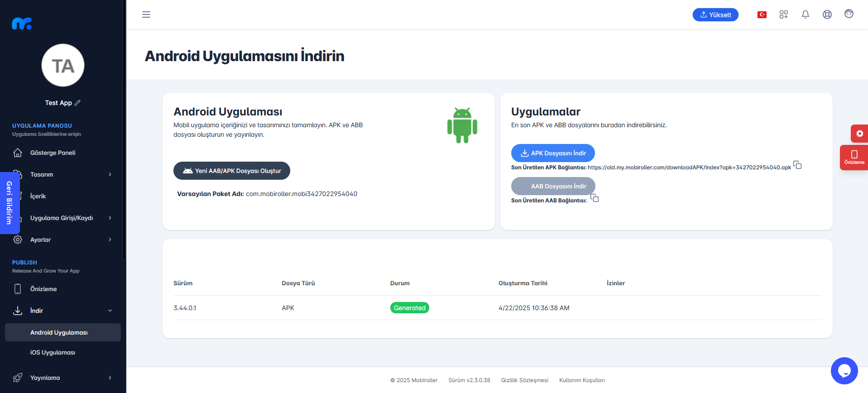Select Android Uygulaması submenu item
Viewport: 868px width, 393px height.
[63, 332]
